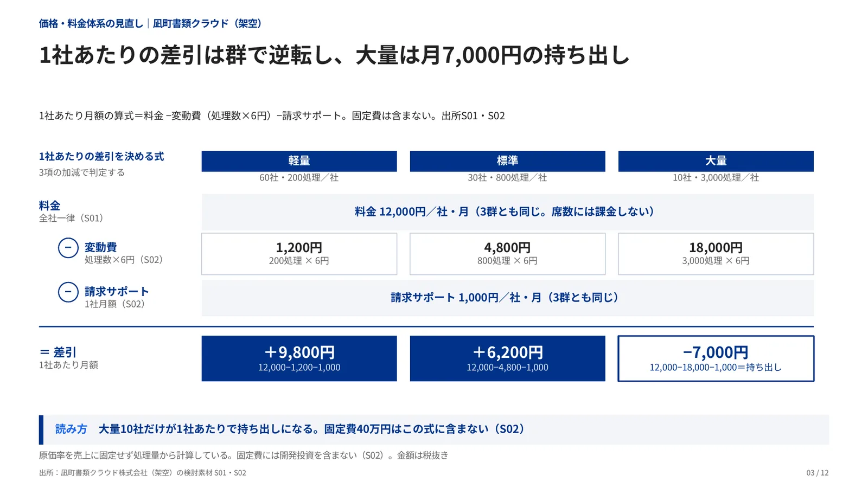The height and width of the screenshot is (488, 868).
Task: Click the subtitle 3項の加減で判定する
Action: tap(82, 172)
